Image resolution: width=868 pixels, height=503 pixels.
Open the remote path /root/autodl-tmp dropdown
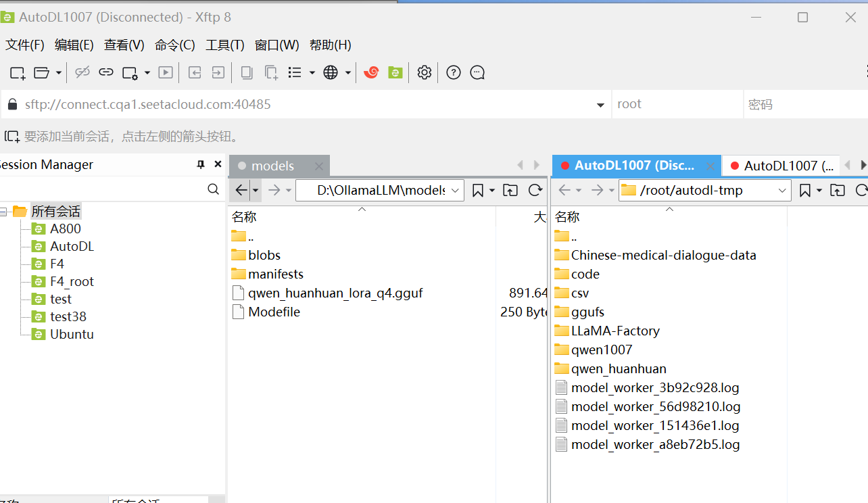tap(783, 191)
